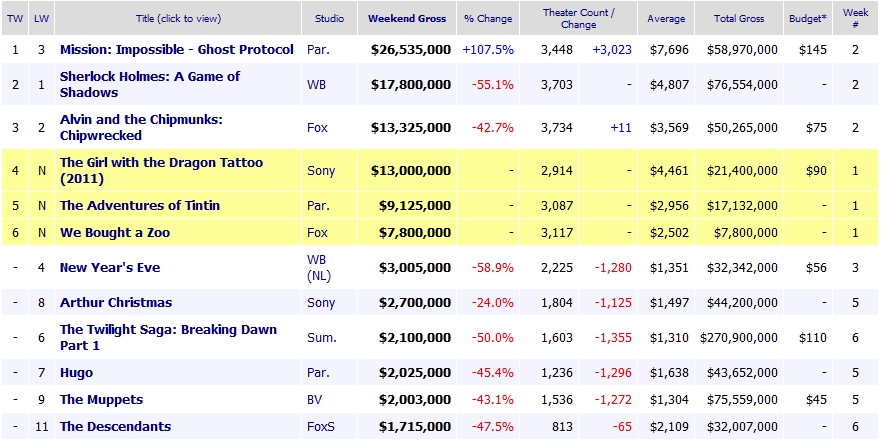Select theater count 3,703
881x443 pixels.
point(557,84)
